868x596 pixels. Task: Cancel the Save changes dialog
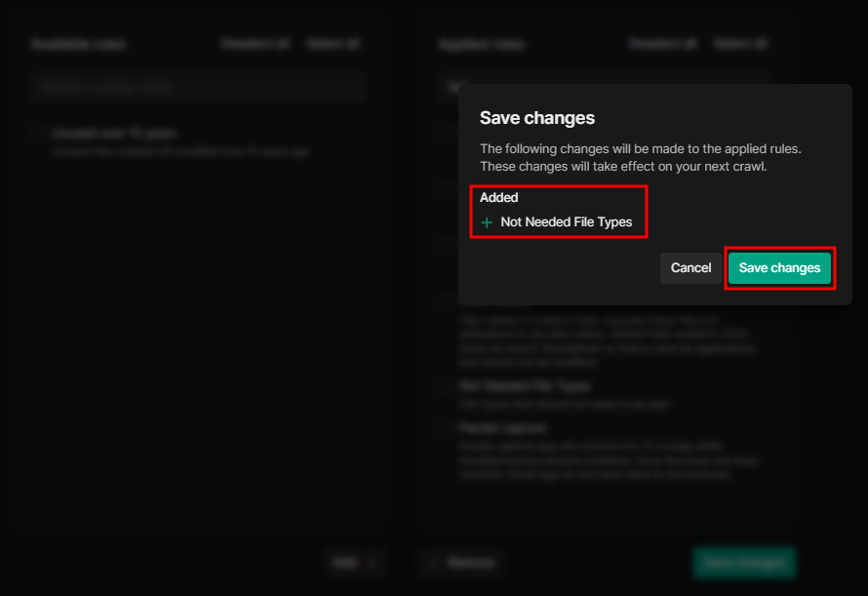[690, 268]
